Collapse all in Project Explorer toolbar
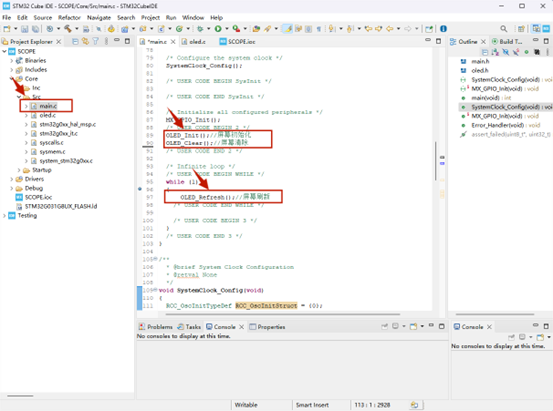Image resolution: width=553 pixels, height=411 pixels. coord(75,42)
